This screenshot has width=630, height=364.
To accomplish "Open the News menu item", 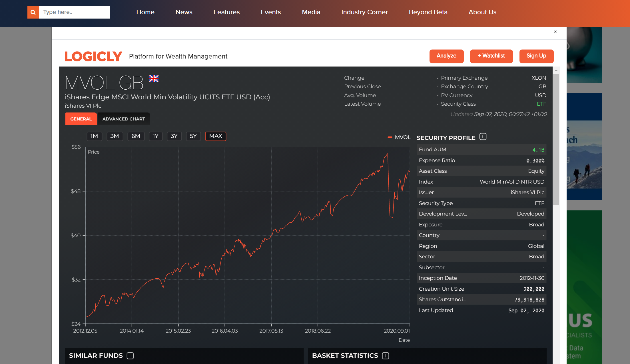I will coord(184,12).
